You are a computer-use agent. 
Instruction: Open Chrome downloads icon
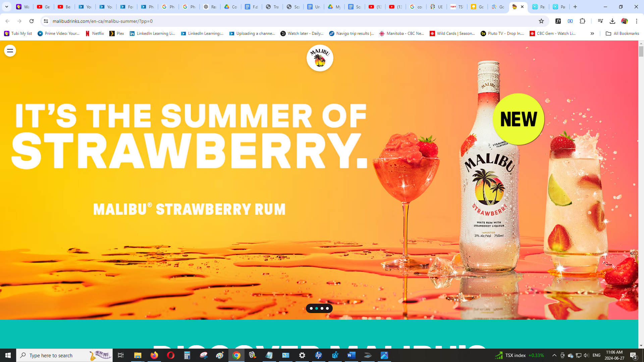click(x=612, y=21)
